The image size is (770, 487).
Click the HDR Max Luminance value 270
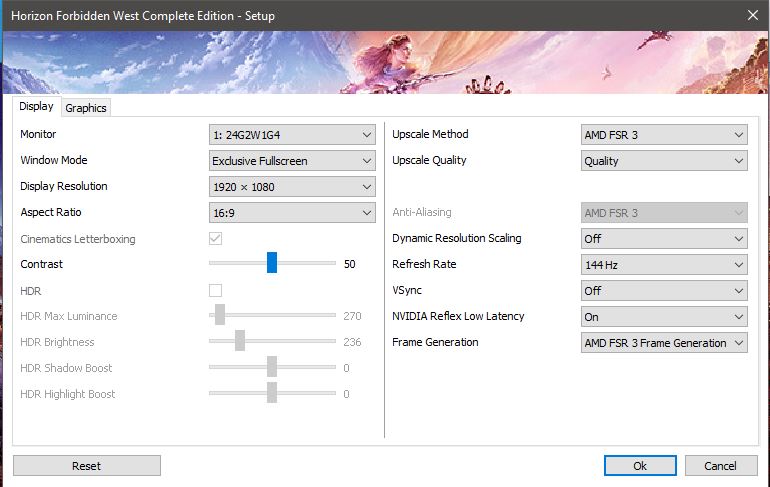click(x=352, y=316)
